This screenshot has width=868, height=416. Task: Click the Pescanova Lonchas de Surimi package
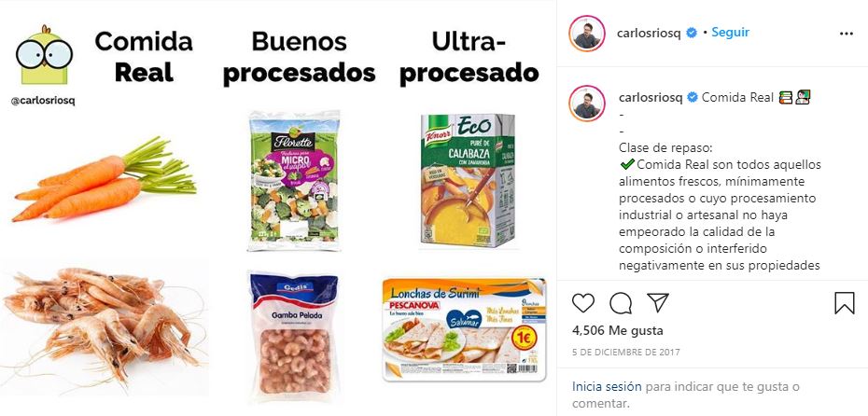tap(464, 329)
